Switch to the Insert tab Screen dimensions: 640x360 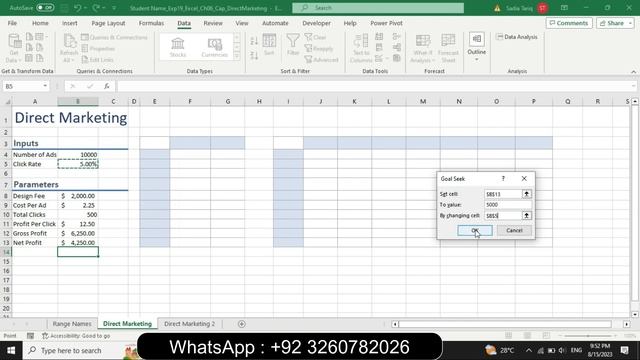[x=69, y=23]
